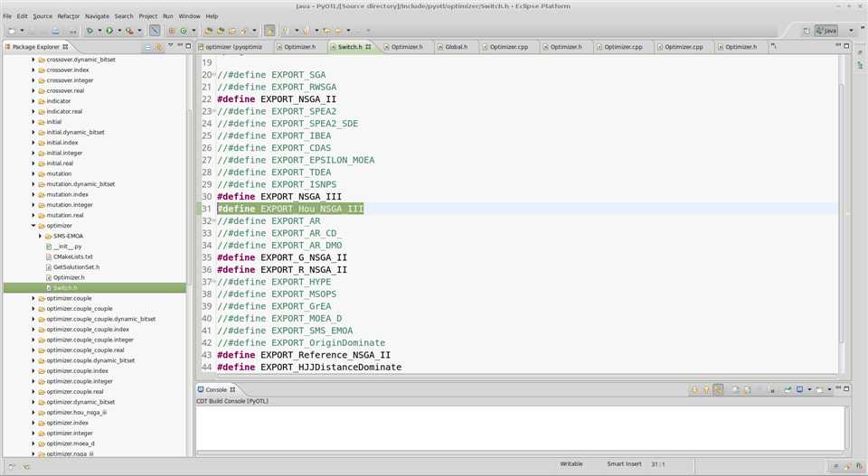Screen dimensions: 868x476
Task: Click line 44 'EXPORT_HJJDistanceDominate'
Action: [x=331, y=367]
